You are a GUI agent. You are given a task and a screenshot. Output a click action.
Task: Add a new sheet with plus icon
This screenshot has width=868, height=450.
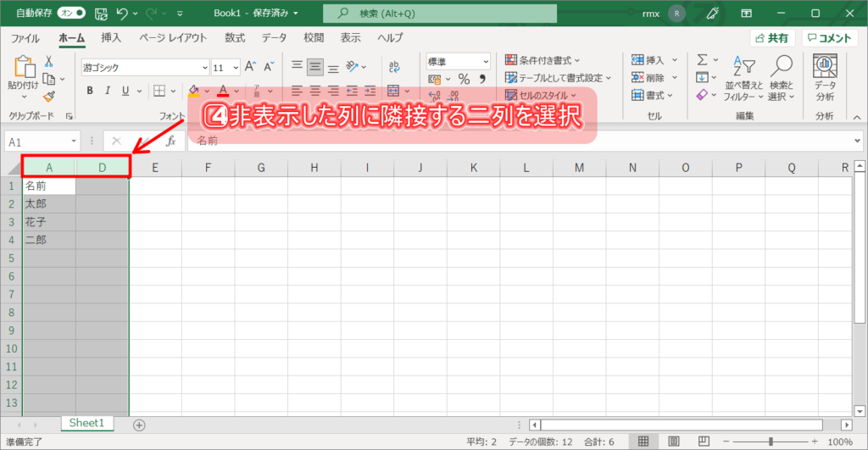[140, 425]
